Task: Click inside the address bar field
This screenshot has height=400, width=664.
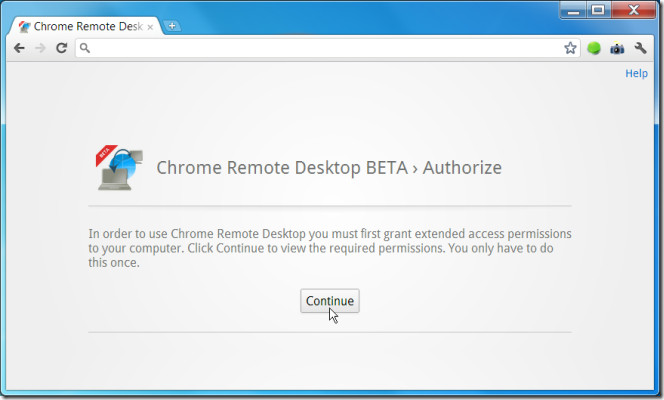Action: (x=320, y=48)
